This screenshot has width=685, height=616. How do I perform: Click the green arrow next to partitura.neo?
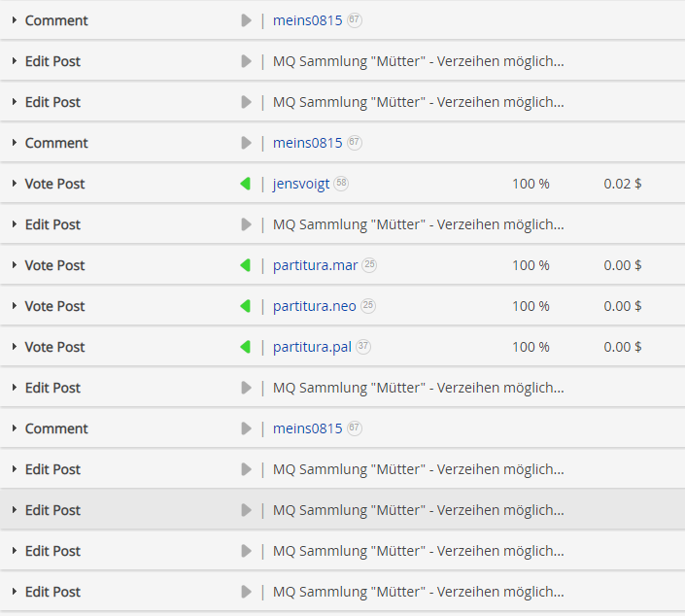pyautogui.click(x=246, y=306)
